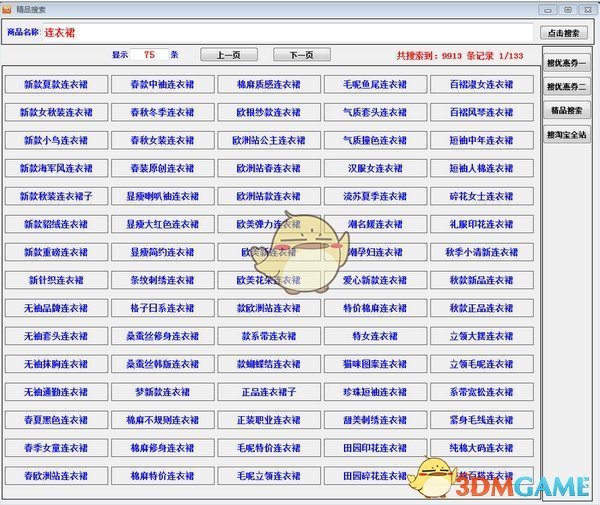This screenshot has width=600, height=505.
Task: Select keyword 秋季小清新连衣裙
Action: (482, 252)
